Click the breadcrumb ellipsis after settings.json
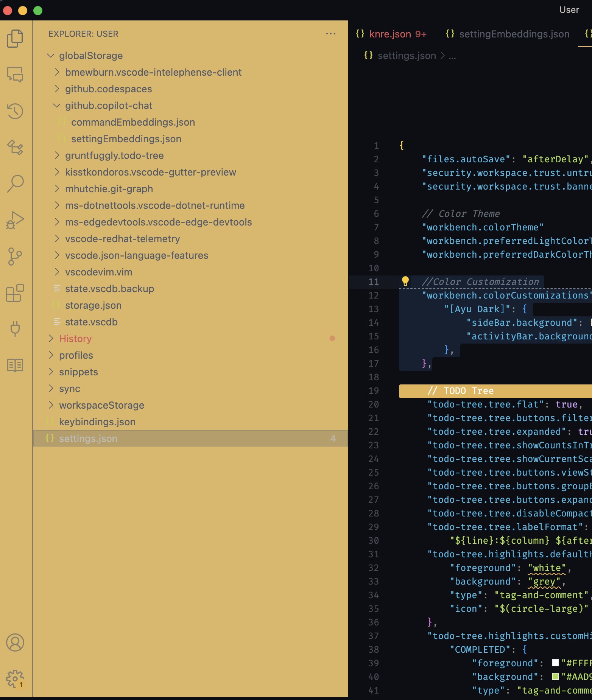 452,56
